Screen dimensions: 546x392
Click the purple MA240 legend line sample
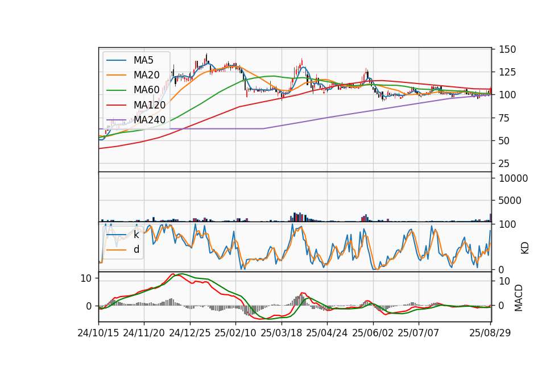point(116,120)
